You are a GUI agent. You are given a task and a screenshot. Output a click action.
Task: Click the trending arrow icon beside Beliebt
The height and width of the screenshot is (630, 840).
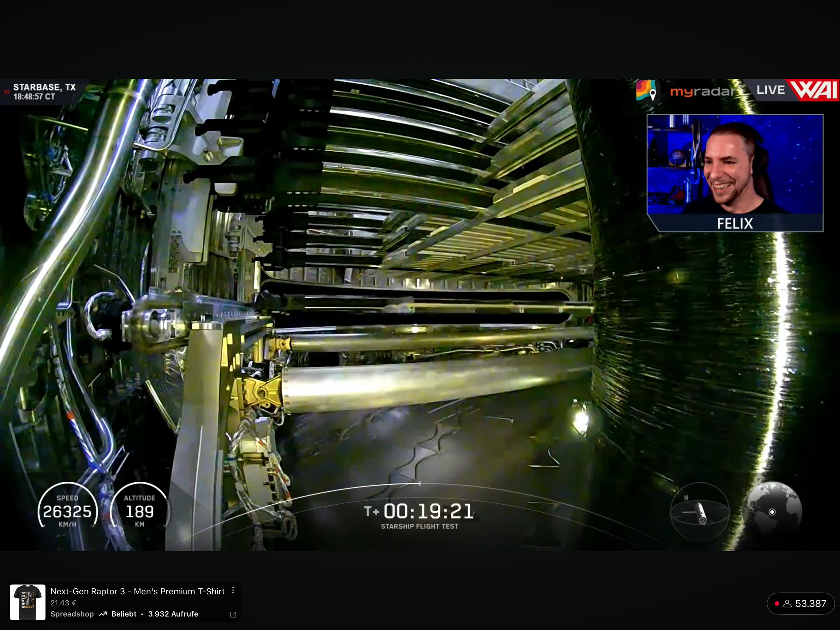click(x=102, y=614)
